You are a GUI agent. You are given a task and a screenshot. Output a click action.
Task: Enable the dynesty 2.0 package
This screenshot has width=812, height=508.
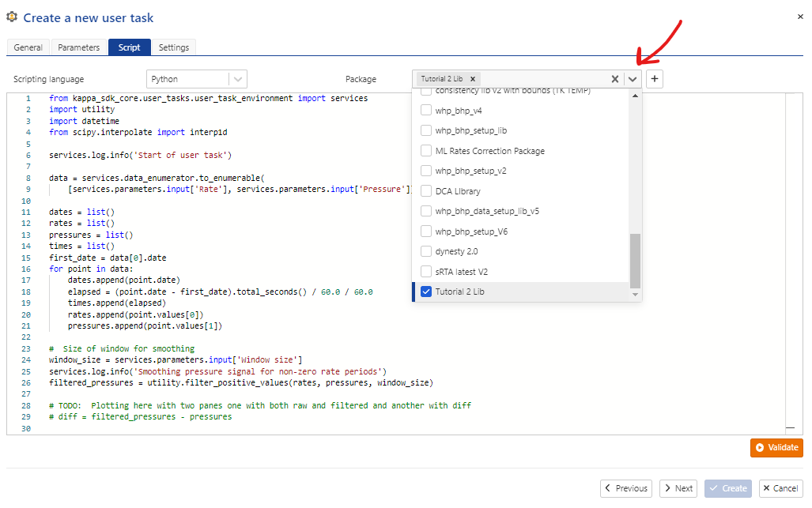(x=426, y=251)
